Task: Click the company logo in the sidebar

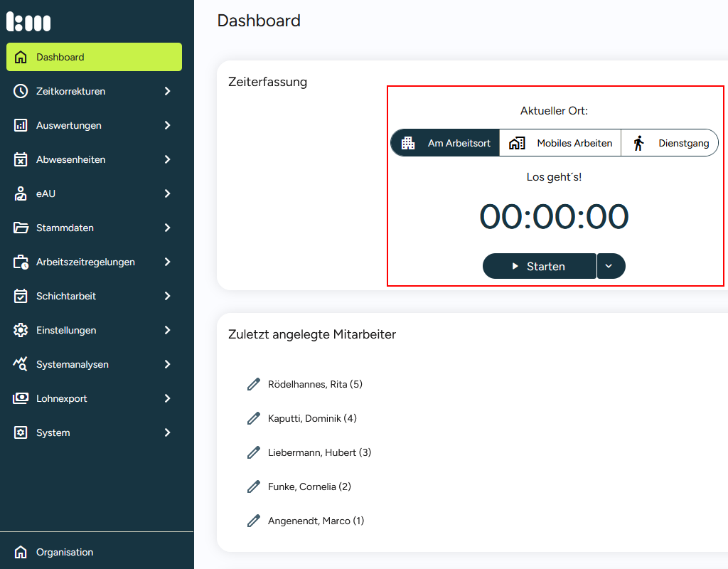Action: point(28,21)
